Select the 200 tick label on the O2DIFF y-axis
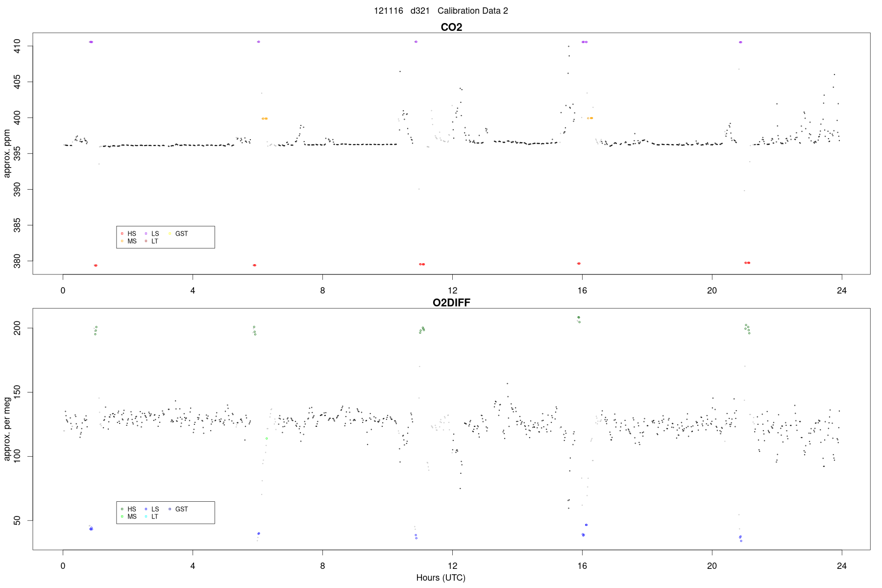Screen dimensions: 882x588 [17, 328]
